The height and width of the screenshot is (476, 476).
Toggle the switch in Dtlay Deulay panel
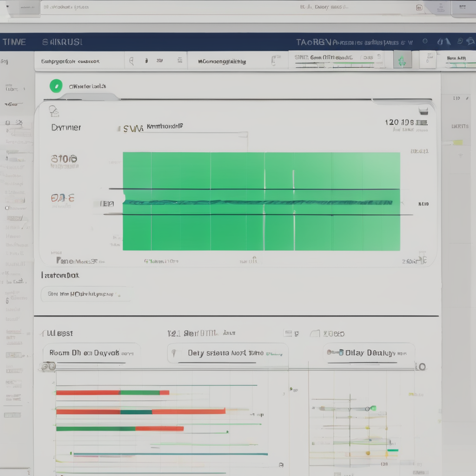[x=335, y=352]
